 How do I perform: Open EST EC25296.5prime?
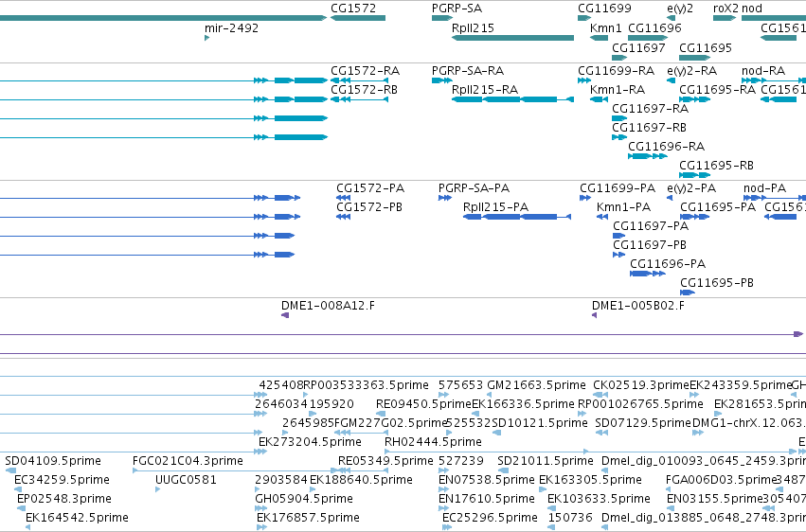point(447,527)
